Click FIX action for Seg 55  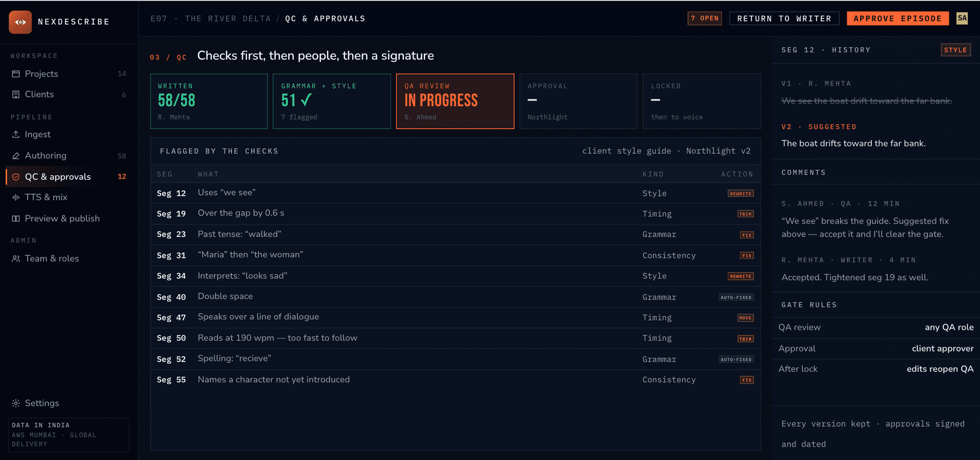click(x=747, y=380)
